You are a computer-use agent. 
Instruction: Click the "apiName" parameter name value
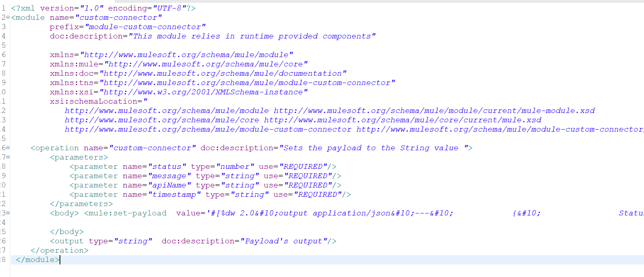[x=169, y=185]
